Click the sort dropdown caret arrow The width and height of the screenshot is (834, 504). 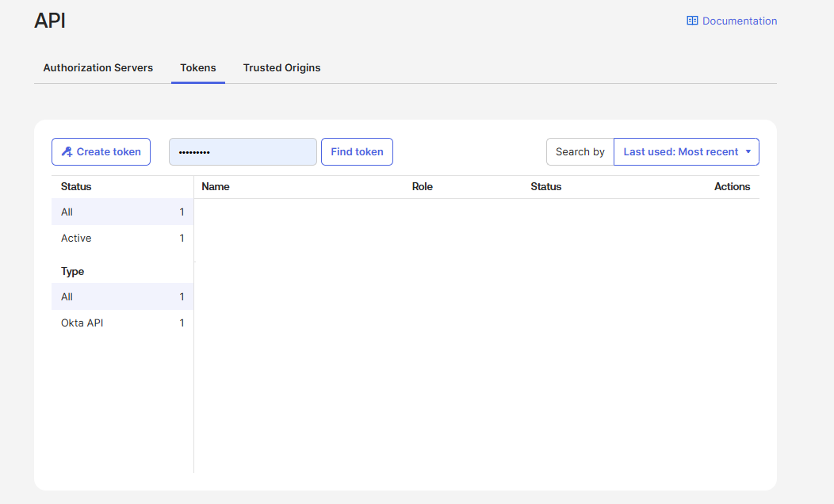click(748, 151)
